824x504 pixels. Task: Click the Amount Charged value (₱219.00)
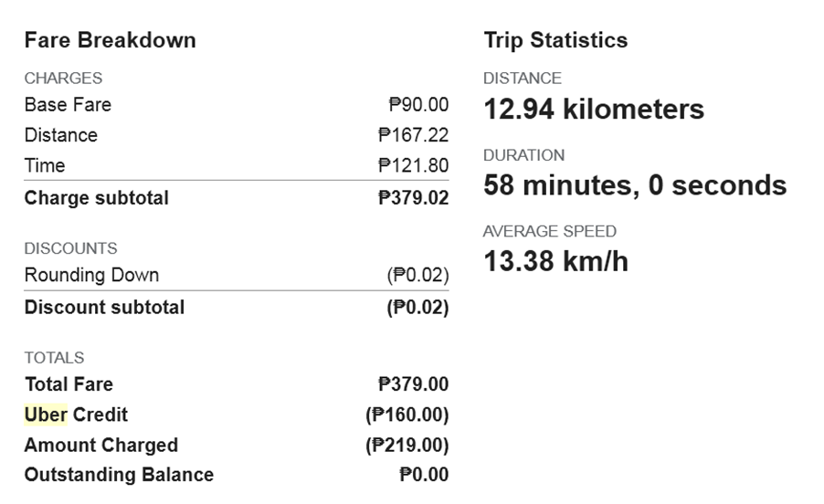(x=407, y=446)
